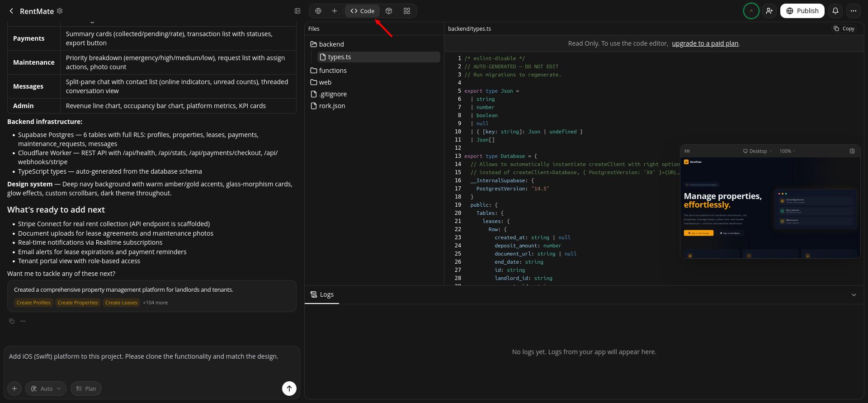Click the Create Profiles tag
Image resolution: width=868 pixels, height=403 pixels.
pyautogui.click(x=33, y=303)
